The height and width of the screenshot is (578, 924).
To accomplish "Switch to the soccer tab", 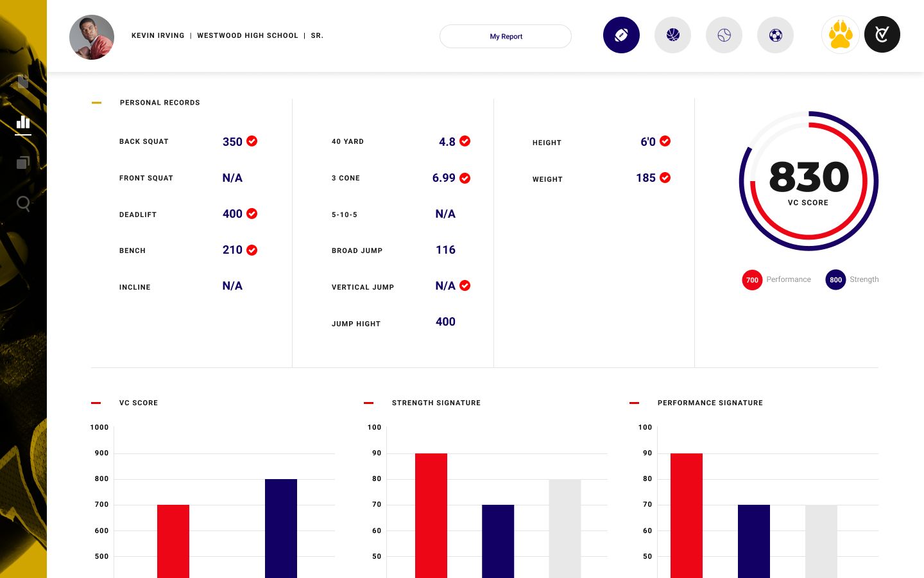I will (775, 35).
